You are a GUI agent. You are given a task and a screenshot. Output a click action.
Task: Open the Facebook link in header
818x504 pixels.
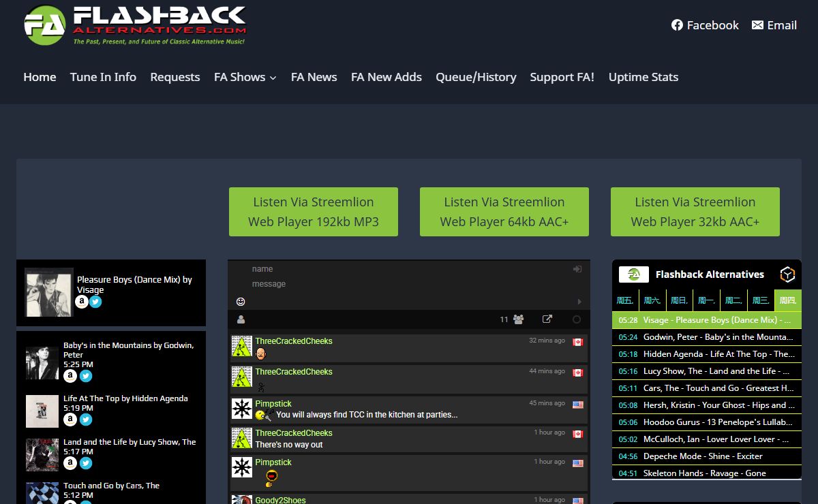tap(705, 25)
